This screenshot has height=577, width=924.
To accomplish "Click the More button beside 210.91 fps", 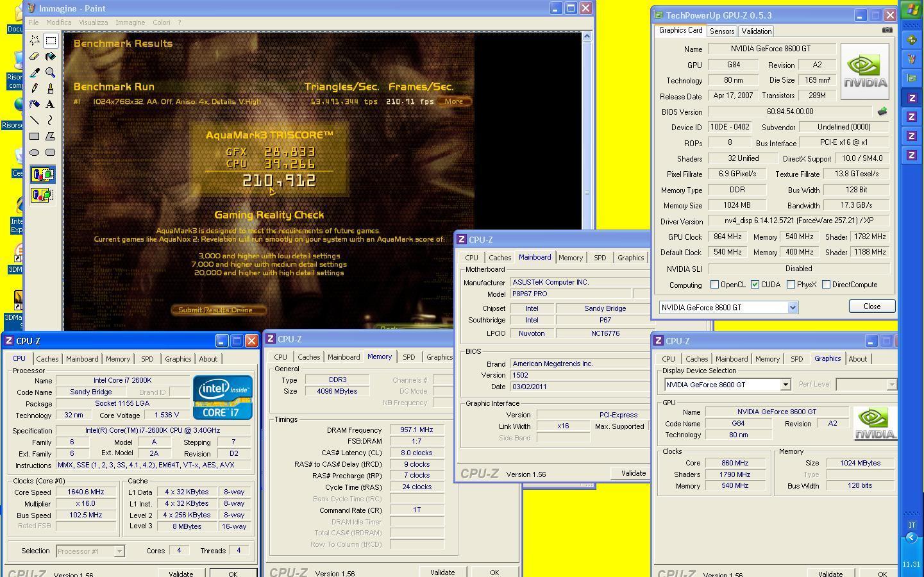I will tap(454, 101).
